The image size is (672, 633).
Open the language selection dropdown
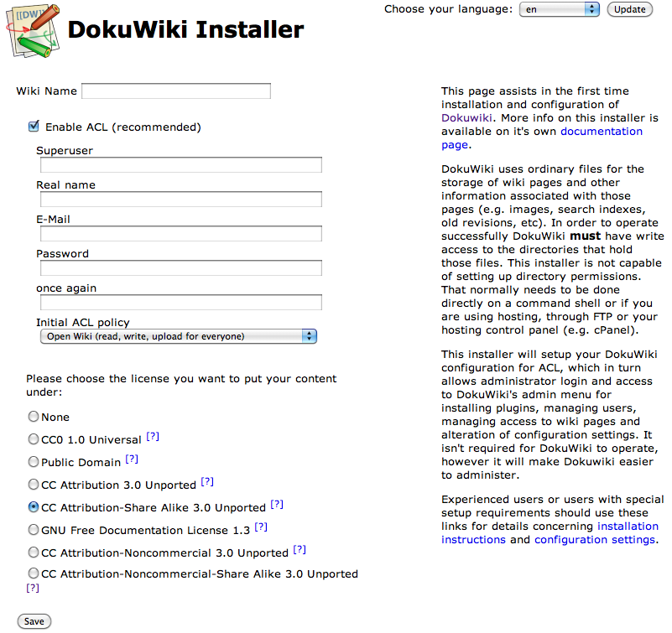(559, 9)
